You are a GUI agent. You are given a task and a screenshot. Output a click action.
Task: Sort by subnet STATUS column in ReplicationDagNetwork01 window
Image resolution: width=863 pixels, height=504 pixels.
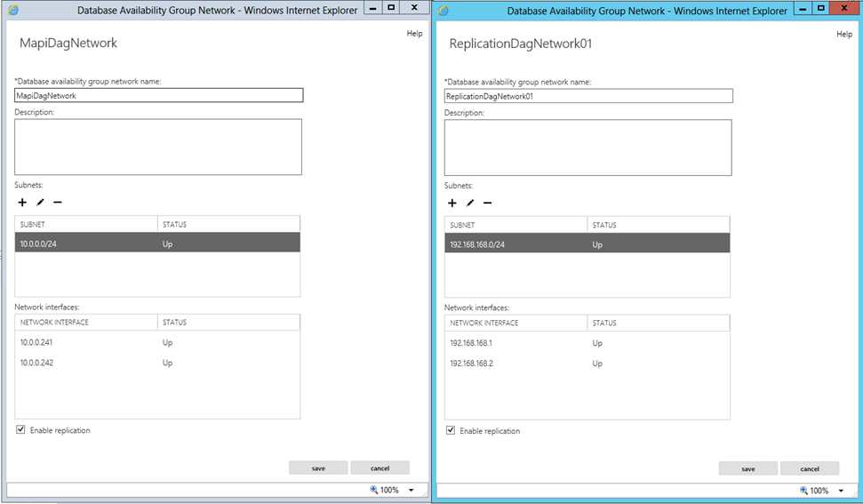(659, 225)
